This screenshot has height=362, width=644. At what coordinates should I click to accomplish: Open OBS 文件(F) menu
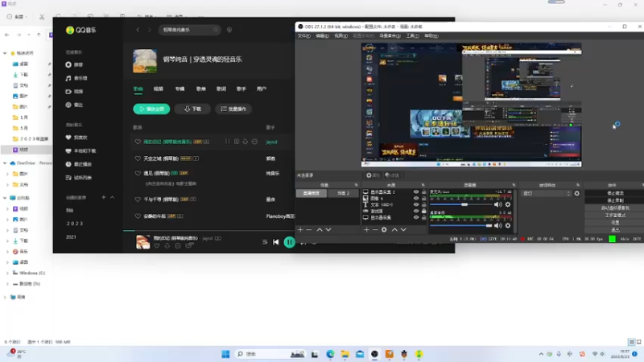coord(304,35)
